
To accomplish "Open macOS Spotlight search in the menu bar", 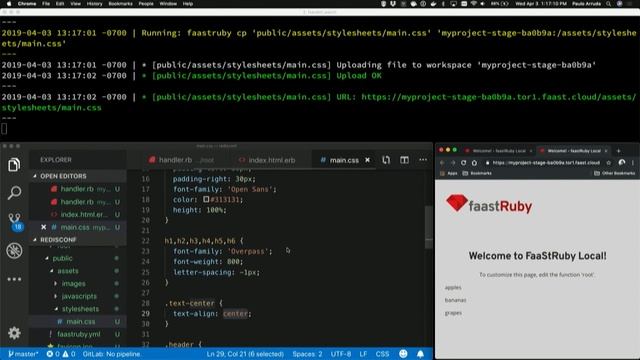I will pos(608,4).
